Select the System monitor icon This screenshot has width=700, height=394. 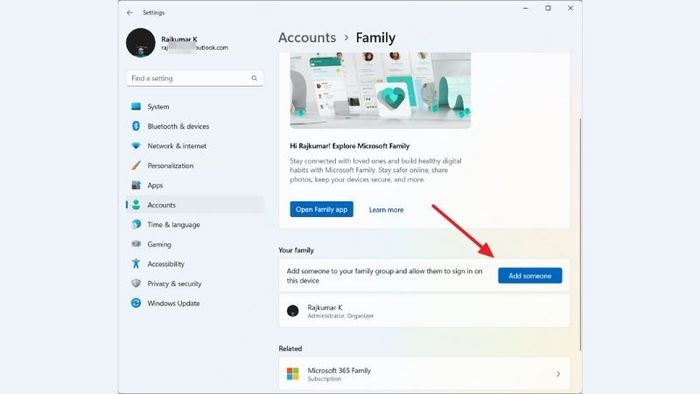[x=136, y=106]
